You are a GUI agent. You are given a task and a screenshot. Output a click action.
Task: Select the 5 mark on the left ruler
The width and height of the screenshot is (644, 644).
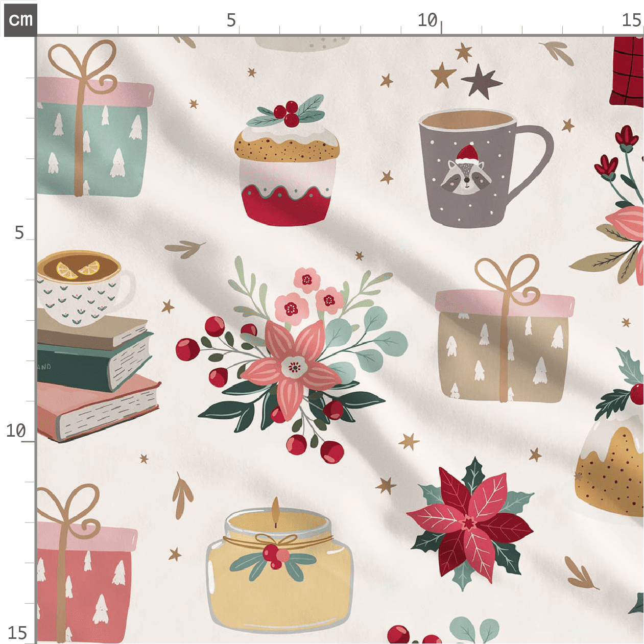coord(19,232)
